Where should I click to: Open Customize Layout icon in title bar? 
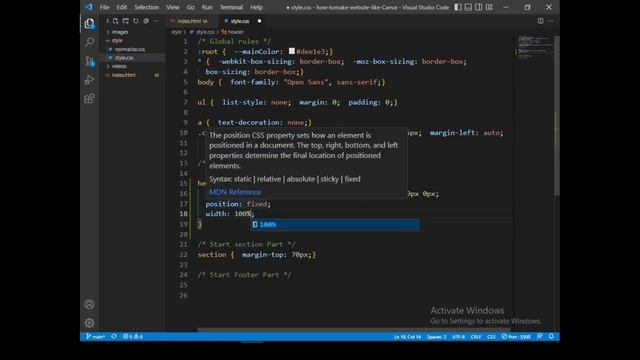pyautogui.click(x=489, y=7)
